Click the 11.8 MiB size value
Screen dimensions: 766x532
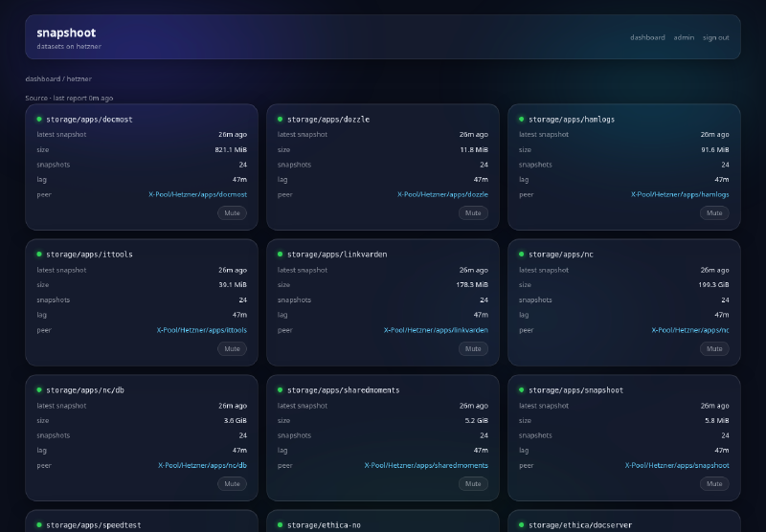coord(474,150)
